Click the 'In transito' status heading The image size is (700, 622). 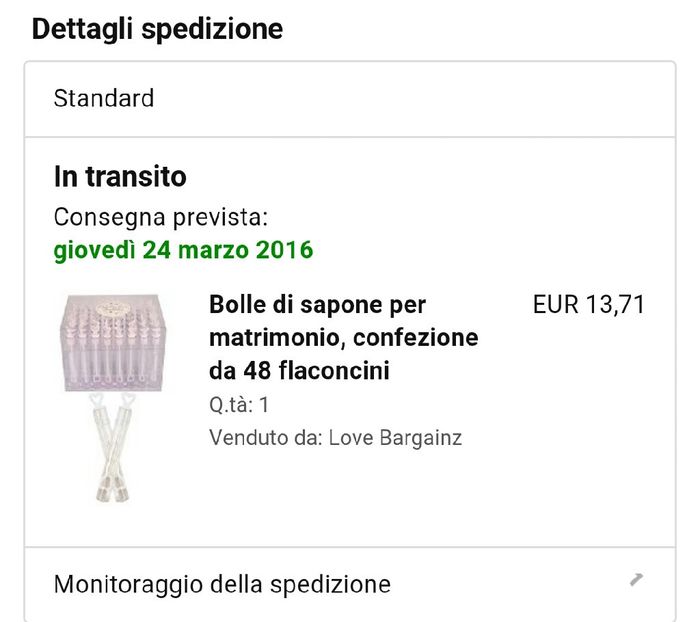120,177
